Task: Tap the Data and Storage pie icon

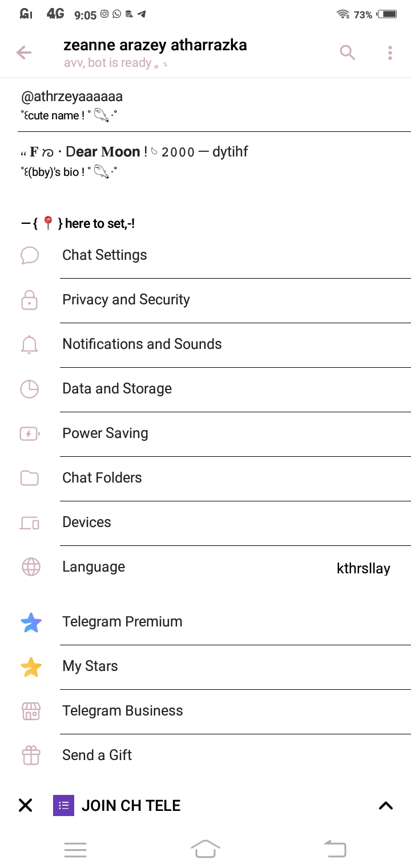Action: 30,389
